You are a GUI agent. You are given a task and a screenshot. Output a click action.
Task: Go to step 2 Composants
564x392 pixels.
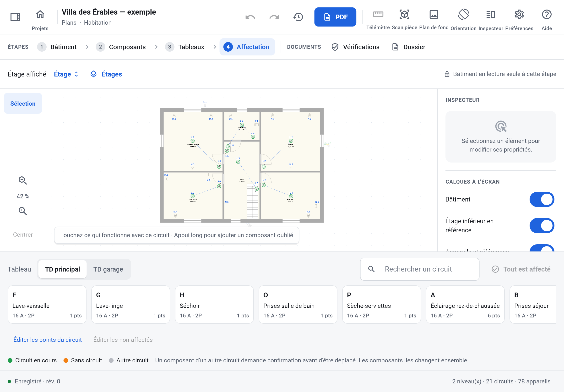pyautogui.click(x=121, y=47)
